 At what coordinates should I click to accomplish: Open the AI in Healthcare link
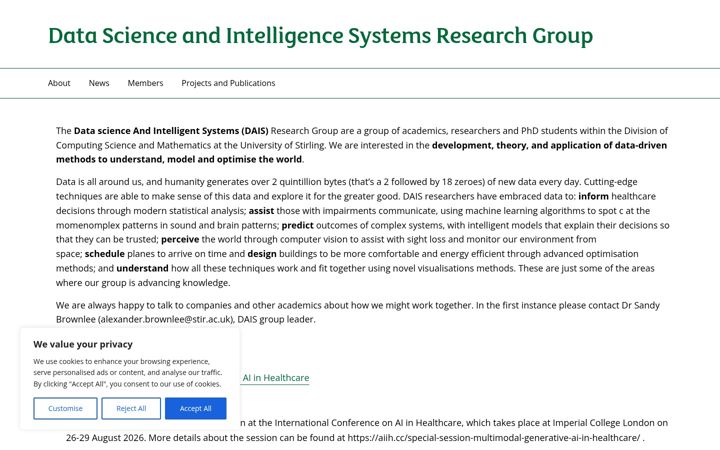[x=276, y=378]
